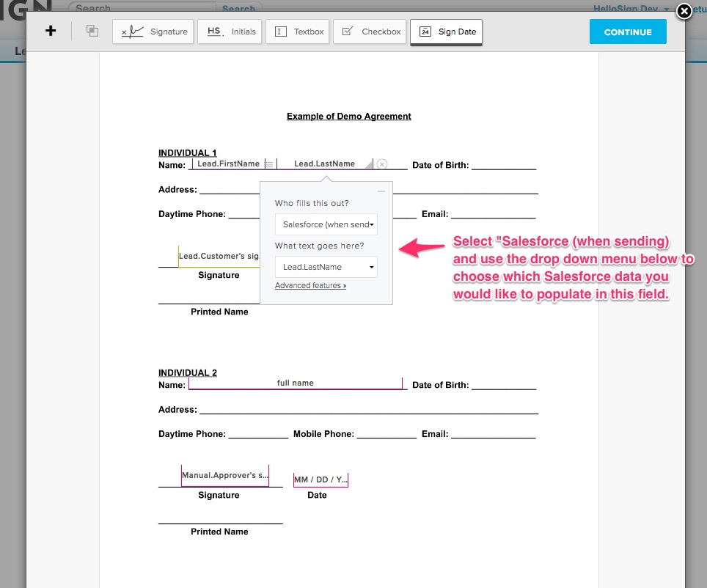Select the Checkbox field tool
This screenshot has height=588, width=707.
370,32
